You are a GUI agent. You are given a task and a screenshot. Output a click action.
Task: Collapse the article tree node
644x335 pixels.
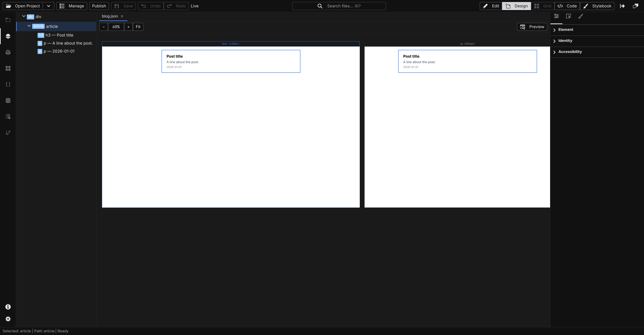(x=29, y=26)
